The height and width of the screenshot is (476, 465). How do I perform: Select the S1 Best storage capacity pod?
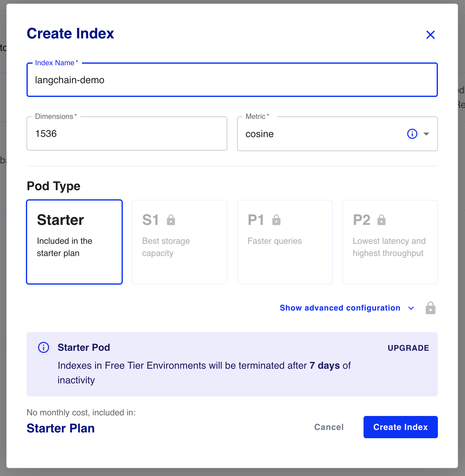click(179, 242)
